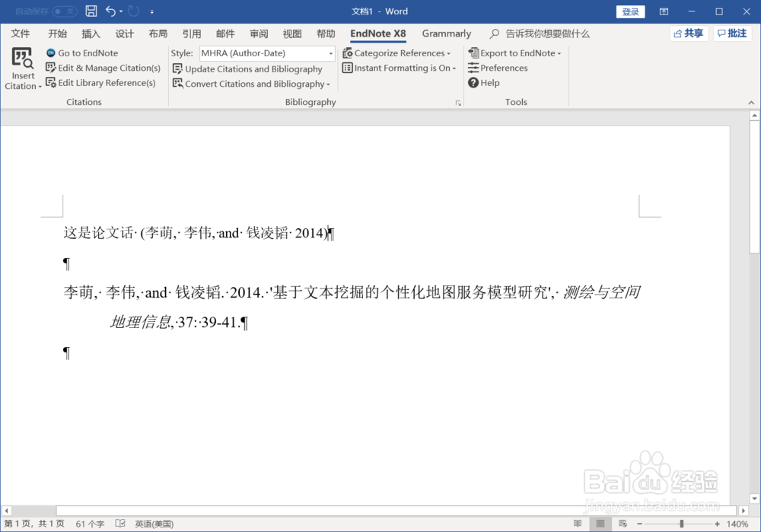Click the Undo icon

pyautogui.click(x=110, y=11)
